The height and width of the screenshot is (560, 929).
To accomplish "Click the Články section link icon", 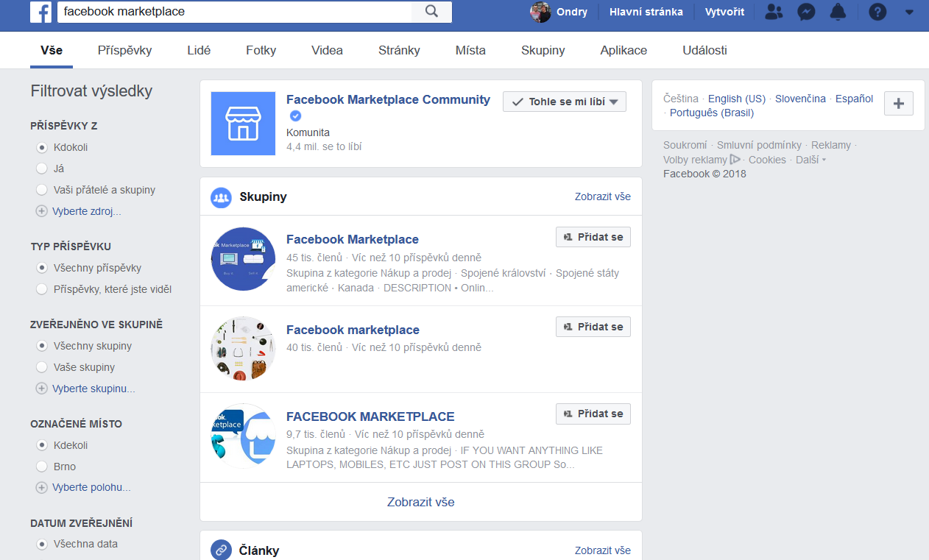I will tap(221, 550).
